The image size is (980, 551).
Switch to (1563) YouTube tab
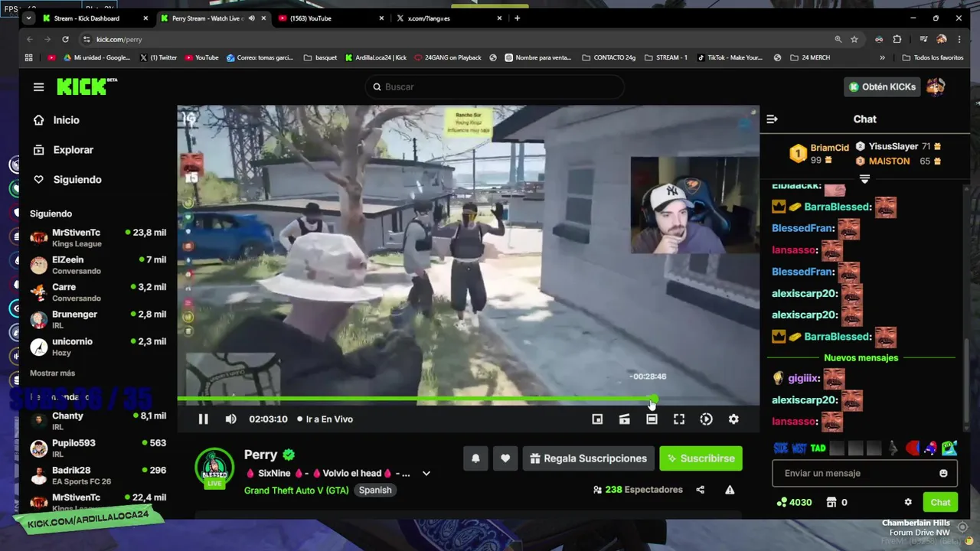point(329,18)
